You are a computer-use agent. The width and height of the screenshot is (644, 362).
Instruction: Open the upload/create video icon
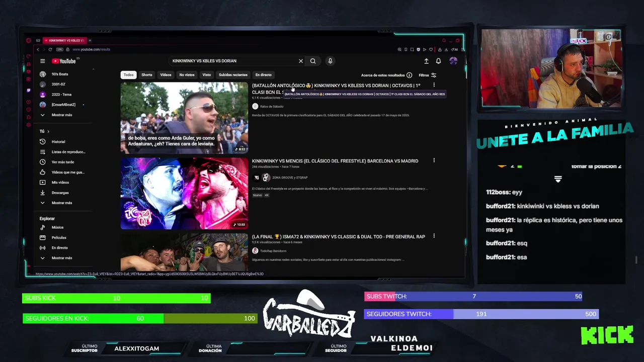(x=426, y=61)
